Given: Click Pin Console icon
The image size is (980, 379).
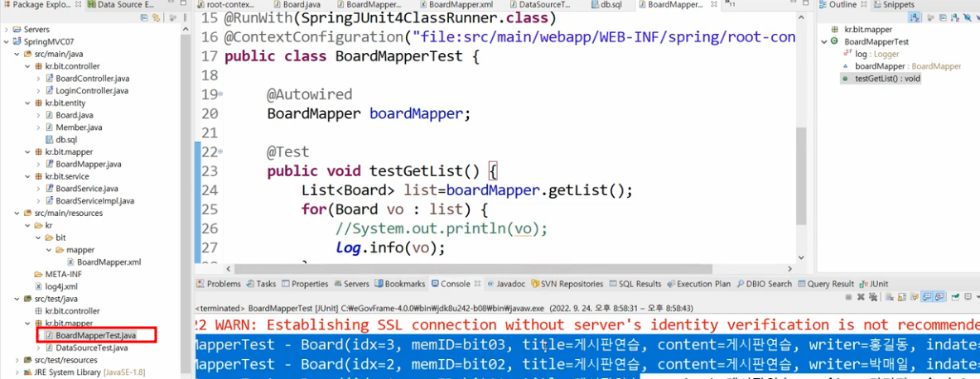Looking at the screenshot, I should click(x=955, y=297).
